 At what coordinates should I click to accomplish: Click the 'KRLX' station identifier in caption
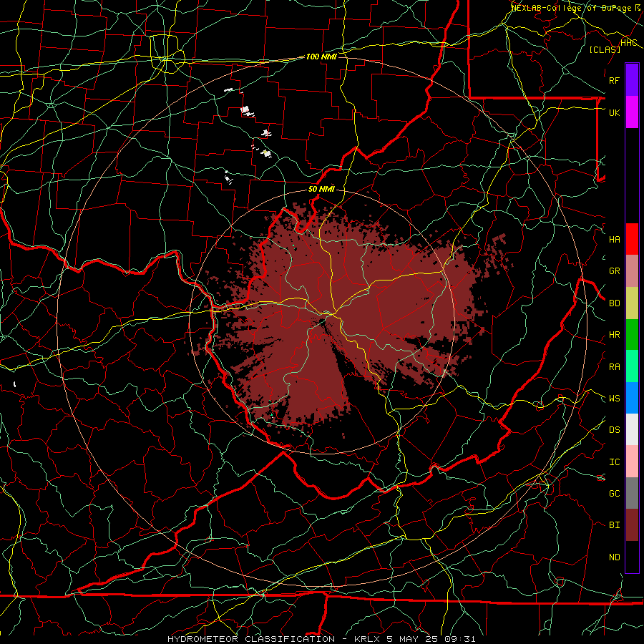point(368,639)
